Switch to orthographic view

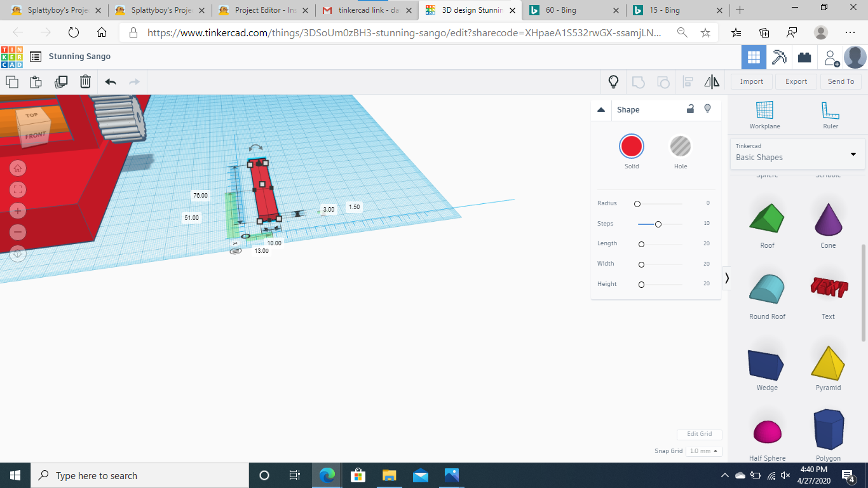pyautogui.click(x=18, y=254)
